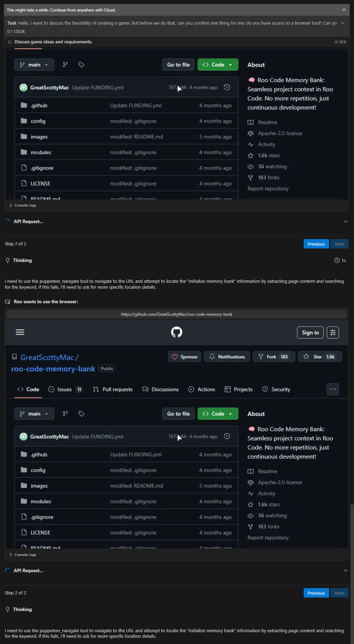
Task: Click the 'Discuss game ideas and requirements' circle
Action: [x=10, y=42]
